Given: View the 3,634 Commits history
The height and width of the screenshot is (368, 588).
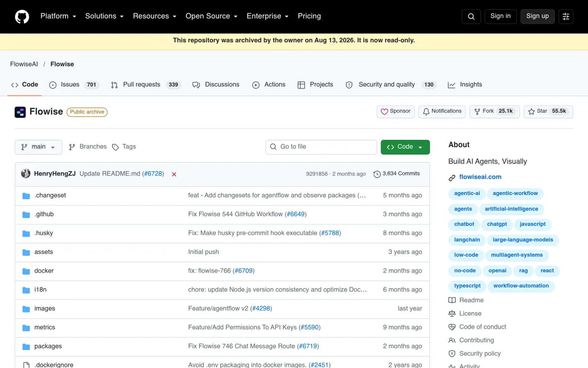Looking at the screenshot, I should tap(397, 174).
